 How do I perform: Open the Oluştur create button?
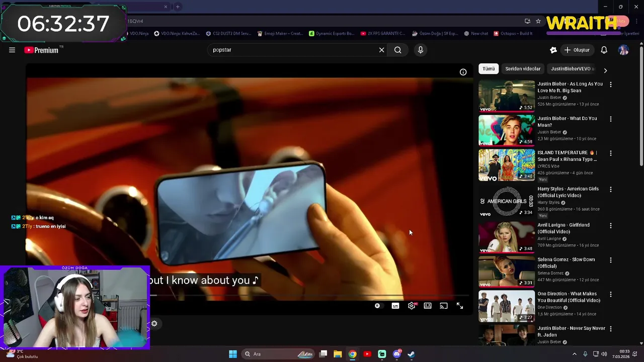577,50
